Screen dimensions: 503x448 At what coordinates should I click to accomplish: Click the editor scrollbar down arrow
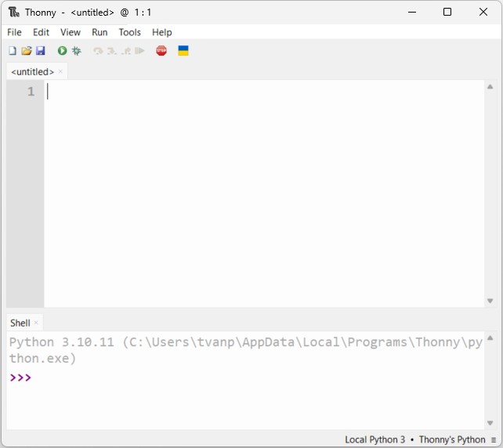[x=490, y=301]
